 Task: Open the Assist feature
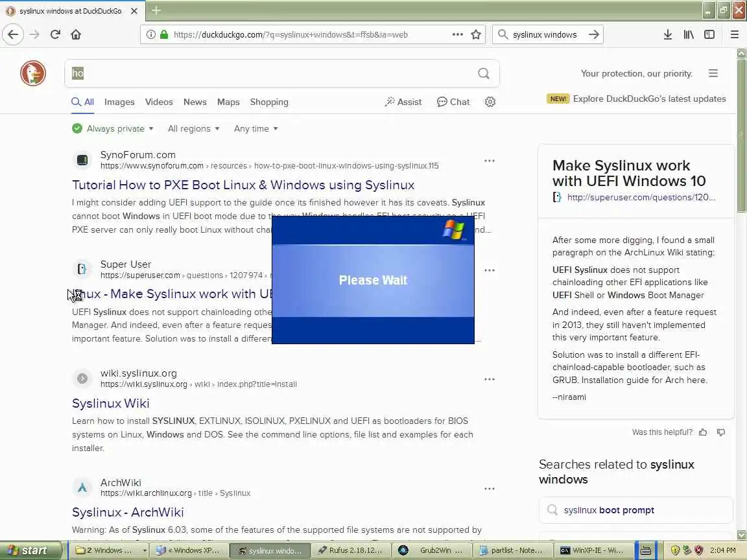coord(403,102)
